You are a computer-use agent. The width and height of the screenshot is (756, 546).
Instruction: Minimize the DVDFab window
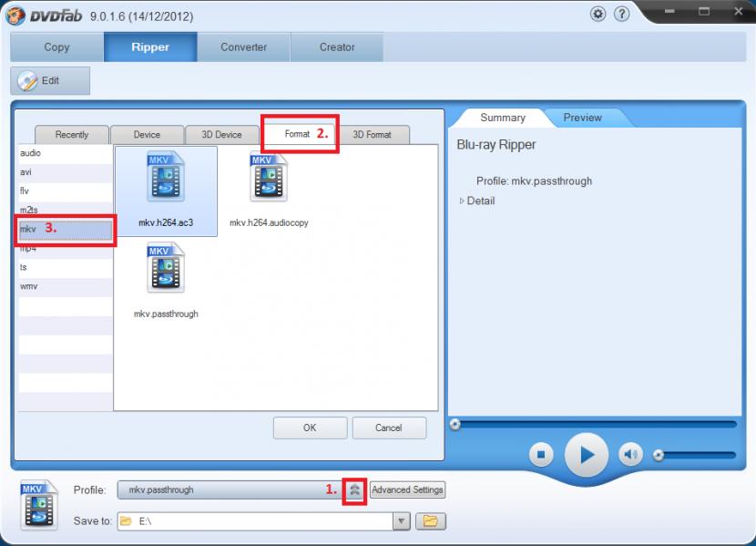click(669, 11)
